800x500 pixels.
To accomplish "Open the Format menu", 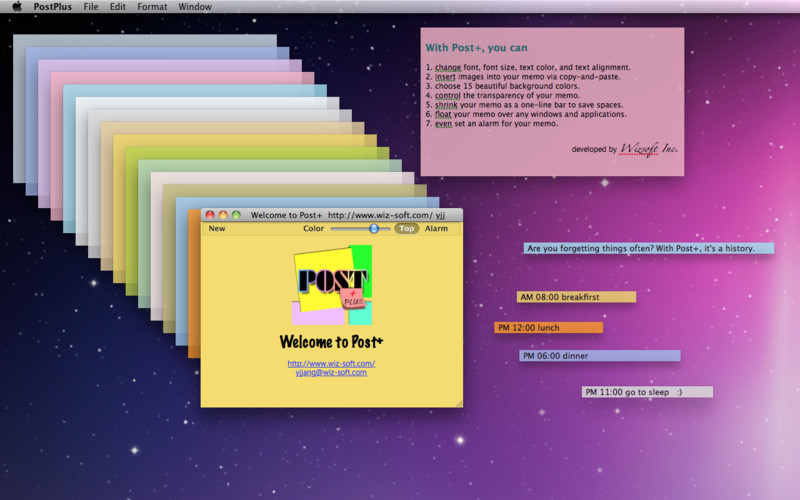I will [152, 7].
